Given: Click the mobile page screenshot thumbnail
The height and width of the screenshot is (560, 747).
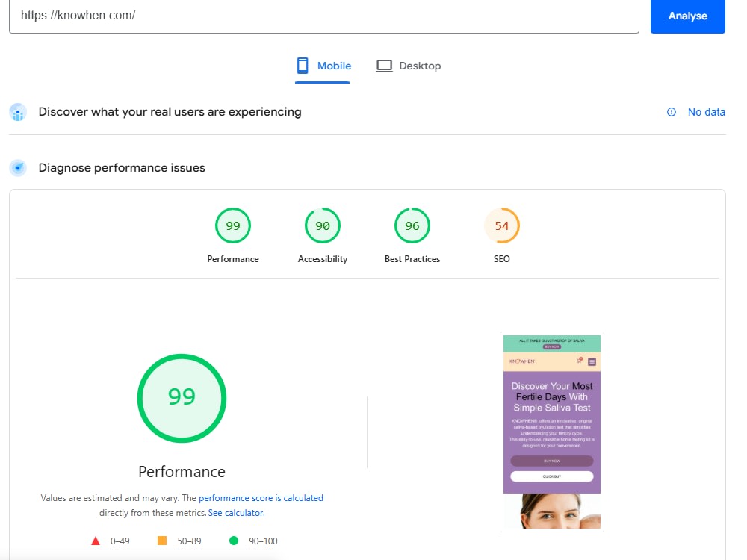Looking at the screenshot, I should point(552,432).
